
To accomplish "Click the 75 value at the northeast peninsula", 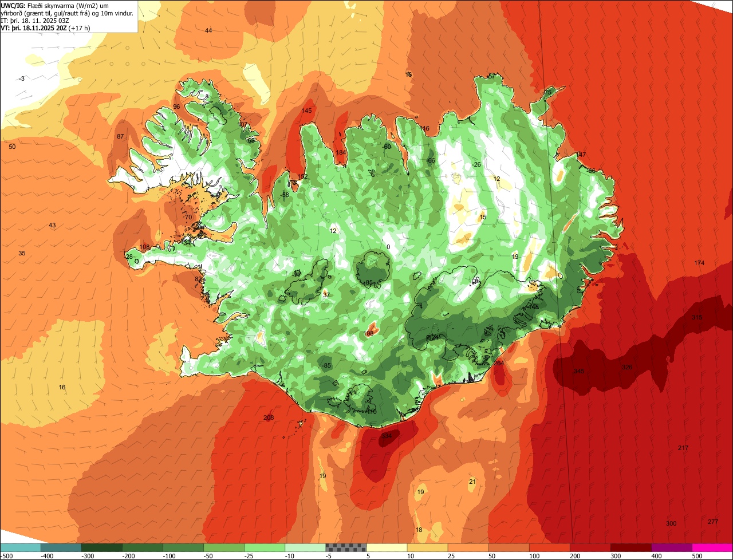I will [x=547, y=92].
